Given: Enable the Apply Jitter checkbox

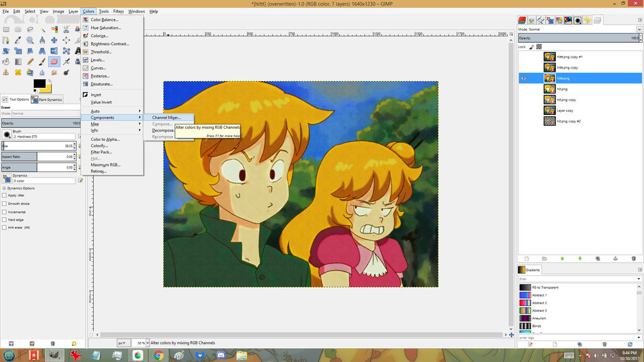Looking at the screenshot, I should [x=4, y=195].
